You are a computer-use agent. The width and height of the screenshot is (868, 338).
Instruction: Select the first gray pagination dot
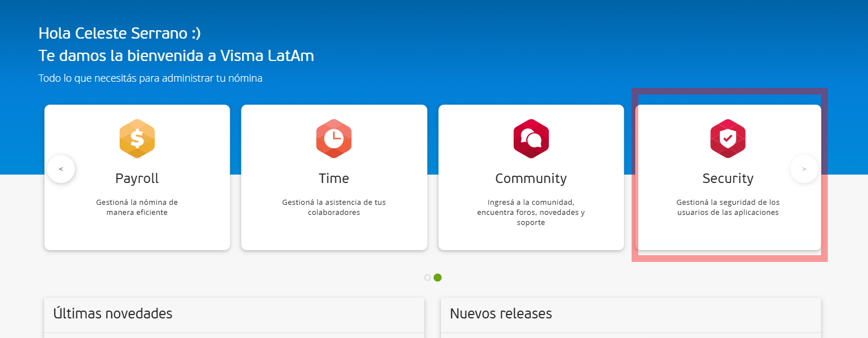pyautogui.click(x=426, y=276)
